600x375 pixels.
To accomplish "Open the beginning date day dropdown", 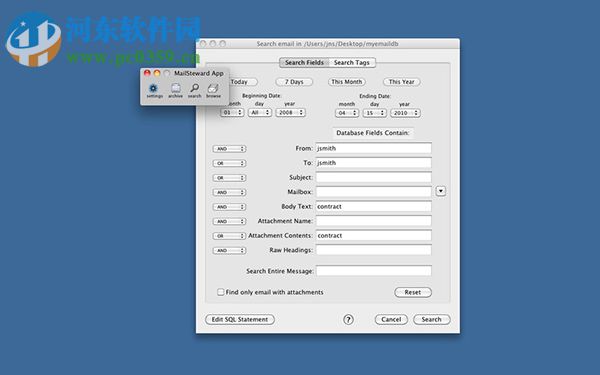I will 260,112.
